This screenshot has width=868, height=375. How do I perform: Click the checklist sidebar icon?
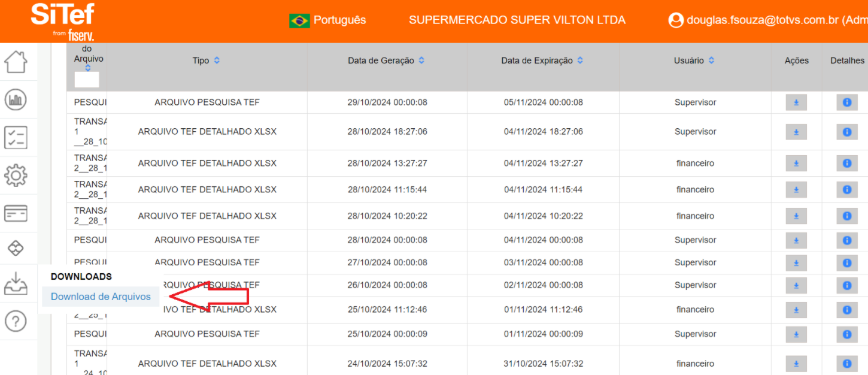click(x=16, y=137)
